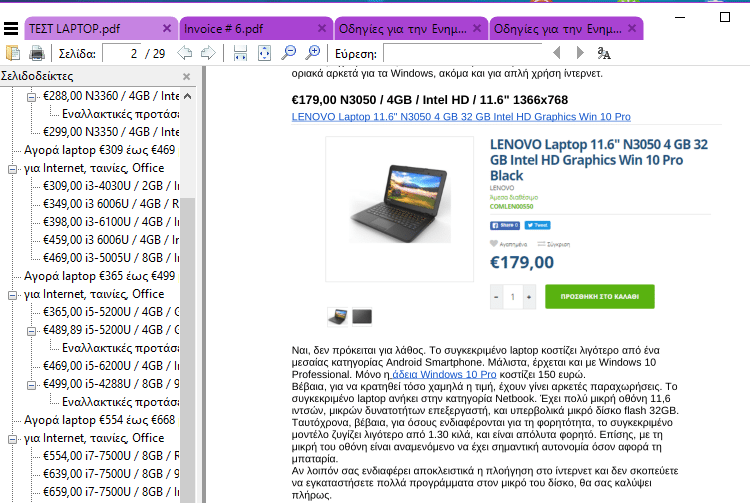Click bookmarks scrollbar up arrow
This screenshot has width=750, height=503.
tap(188, 97)
